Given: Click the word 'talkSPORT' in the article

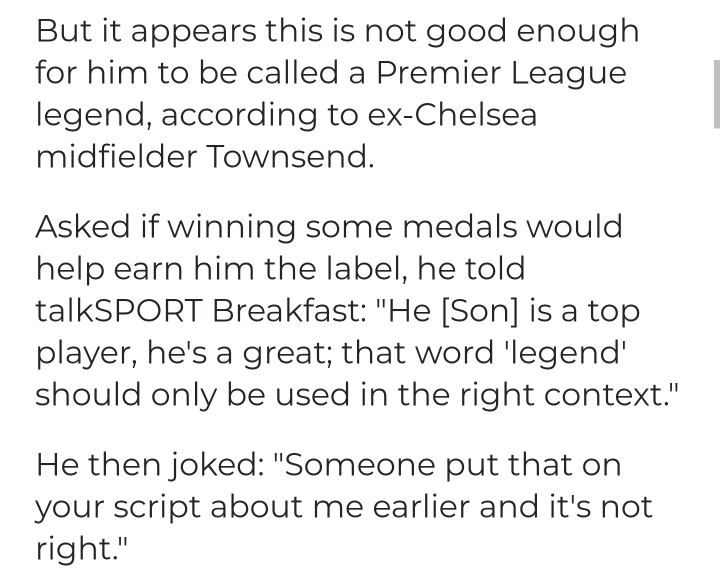Looking at the screenshot, I should click(x=120, y=310).
